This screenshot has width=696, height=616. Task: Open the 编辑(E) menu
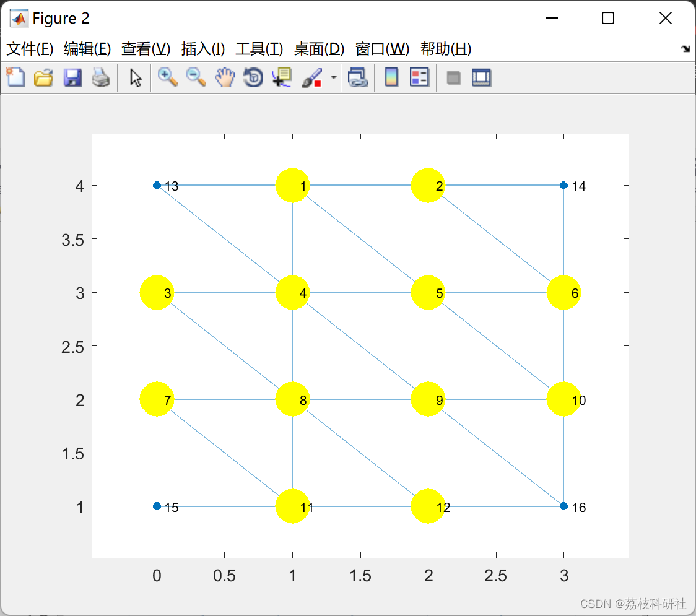point(87,49)
